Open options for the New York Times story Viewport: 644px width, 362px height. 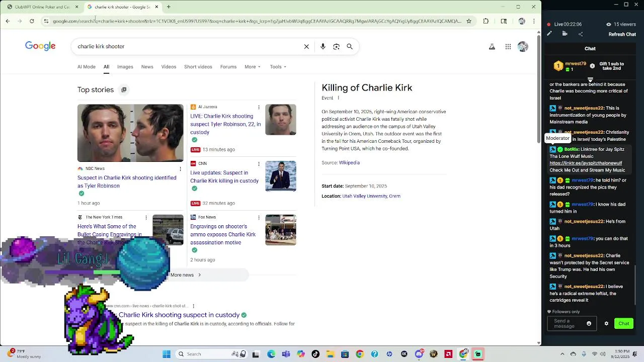(x=146, y=218)
